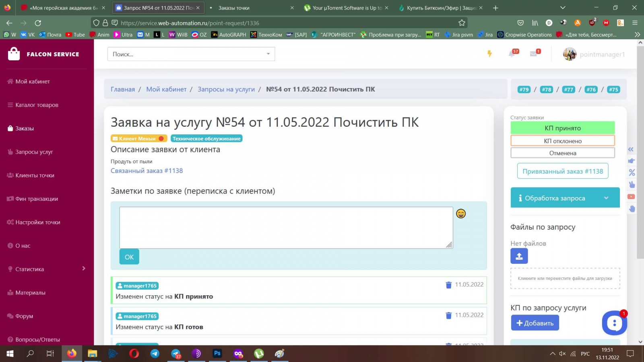The height and width of the screenshot is (362, 644).
Task: Click Добавить under КП по запросу услуги
Action: (535, 323)
